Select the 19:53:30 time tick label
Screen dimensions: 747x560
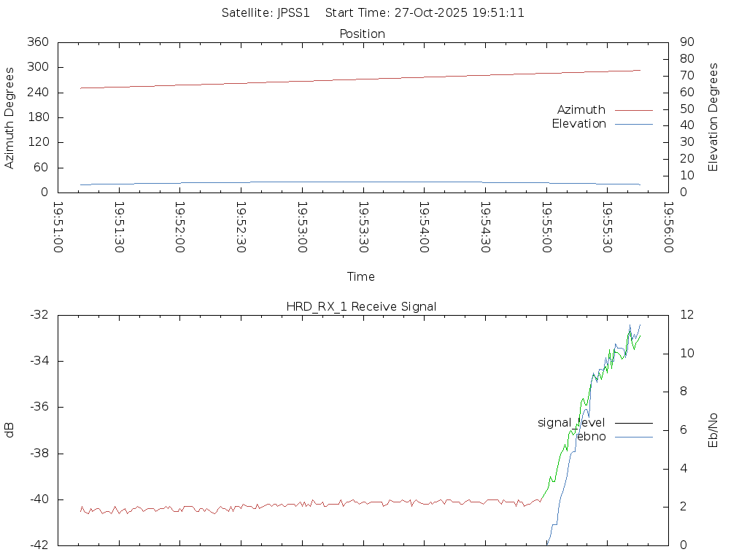click(x=363, y=227)
